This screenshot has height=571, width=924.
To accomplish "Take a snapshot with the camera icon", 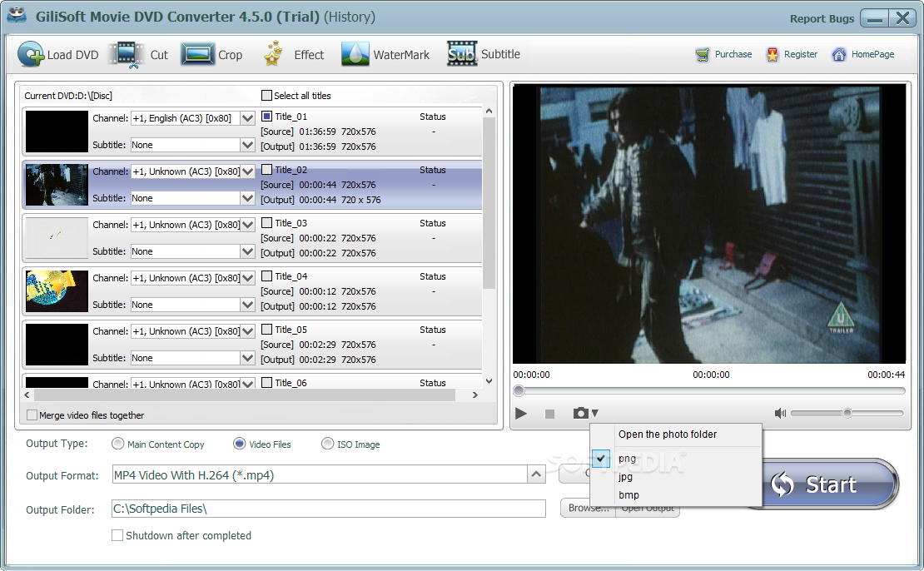I will 580,413.
